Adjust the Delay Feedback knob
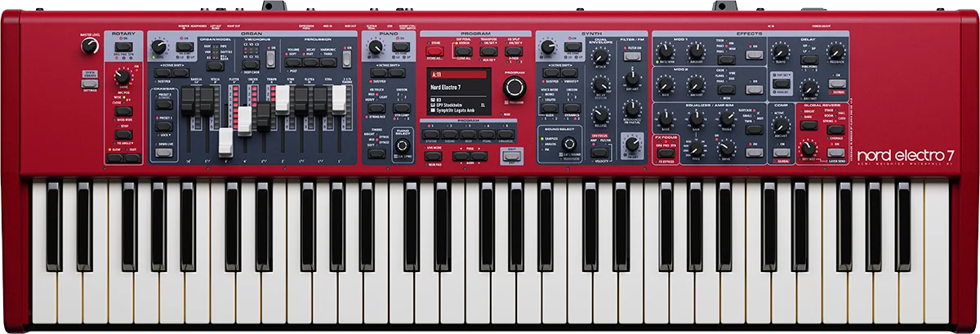Viewport: 980px width, 334px height. [836, 51]
